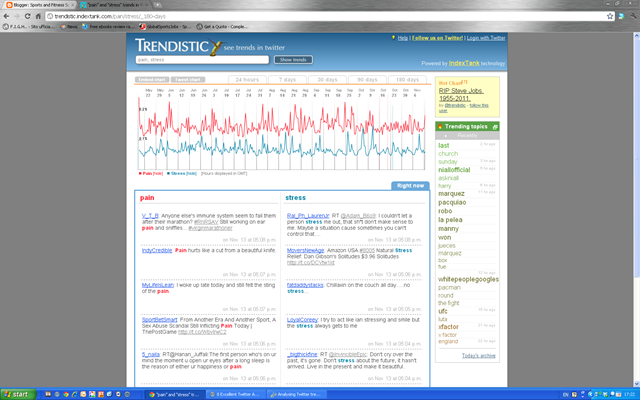
Task: Switch chart to 90 days tab
Action: [367, 80]
